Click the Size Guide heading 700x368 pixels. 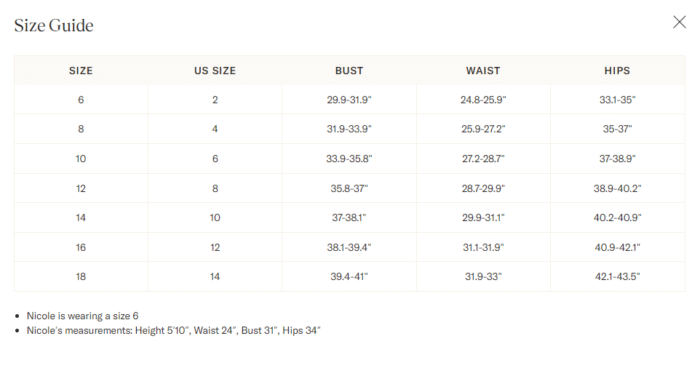[x=54, y=25]
